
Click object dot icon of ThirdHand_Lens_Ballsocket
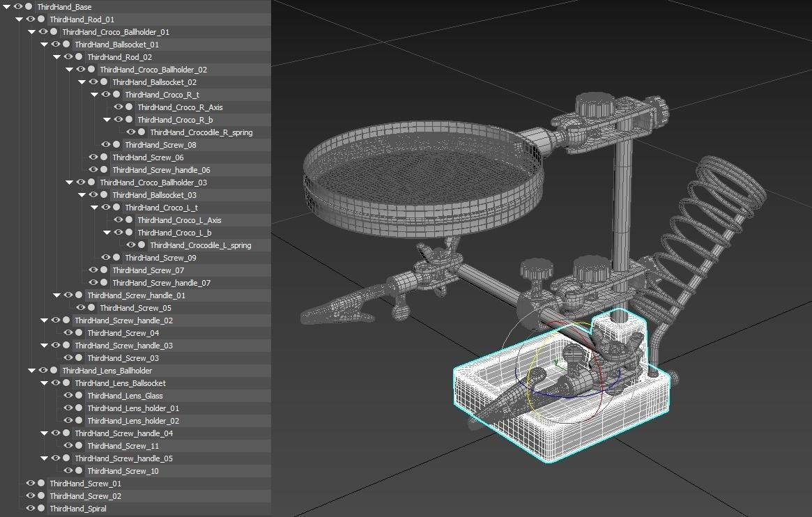(66, 383)
